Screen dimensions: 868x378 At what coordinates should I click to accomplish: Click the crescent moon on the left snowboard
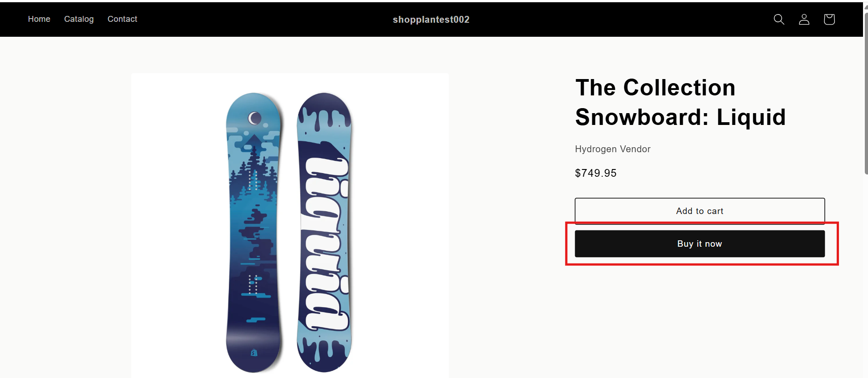pyautogui.click(x=255, y=118)
